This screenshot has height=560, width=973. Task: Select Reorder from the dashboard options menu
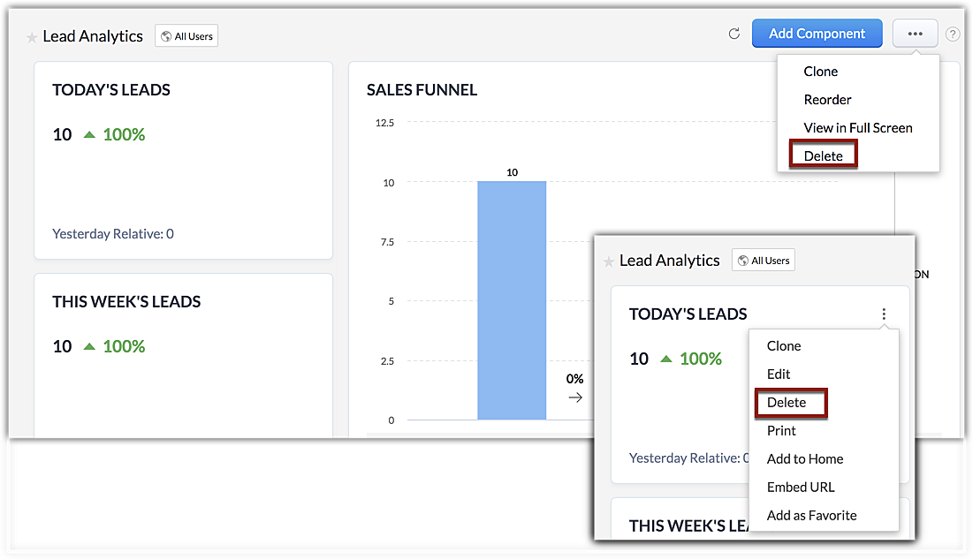pyautogui.click(x=827, y=100)
